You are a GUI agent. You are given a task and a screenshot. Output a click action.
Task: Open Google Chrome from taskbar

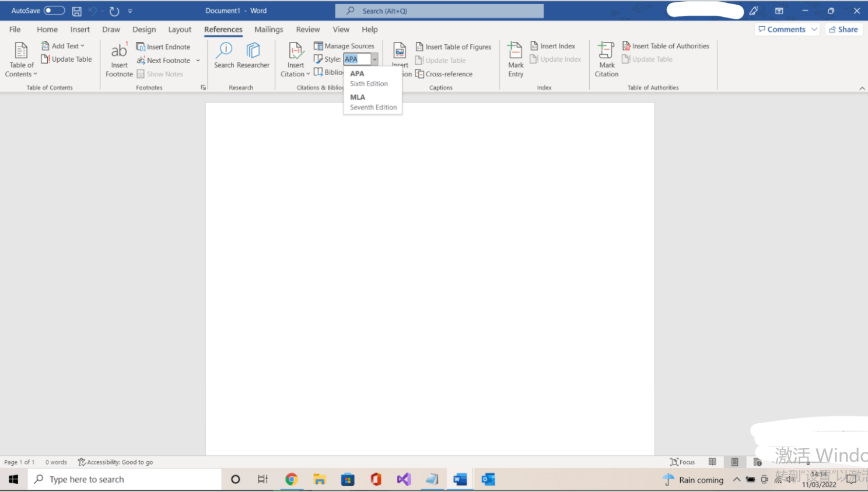(x=291, y=479)
